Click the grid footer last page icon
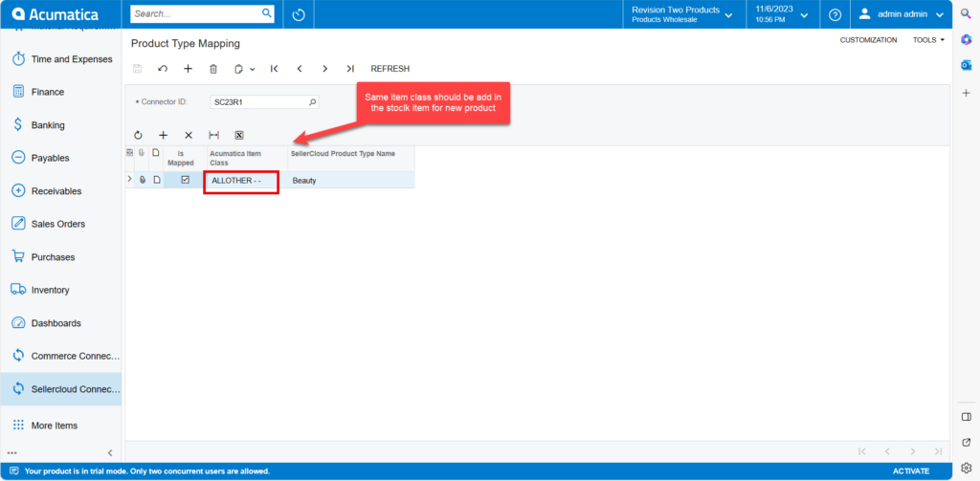The width and height of the screenshot is (980, 481). (x=938, y=451)
